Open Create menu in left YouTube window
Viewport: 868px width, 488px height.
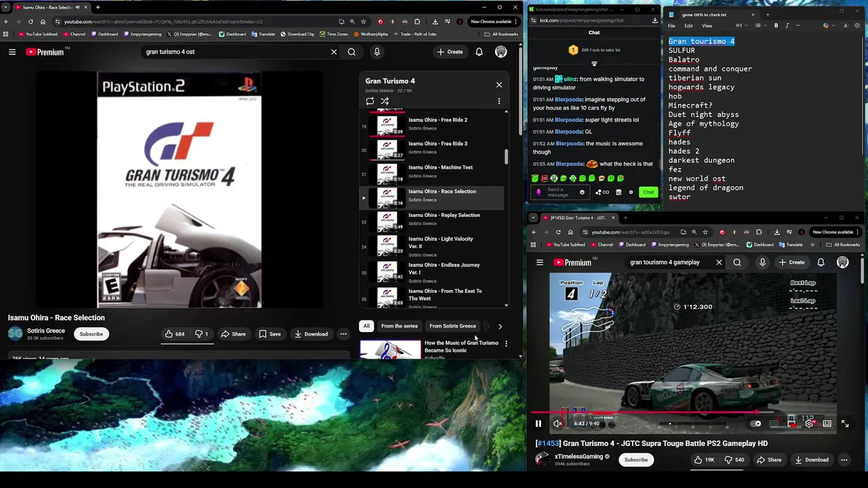450,52
